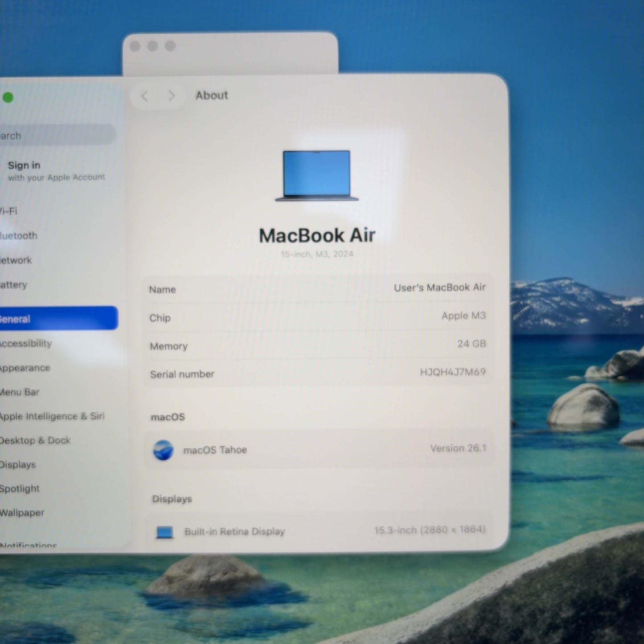Select Displays in the sidebar
The height and width of the screenshot is (644, 644).
point(18,464)
